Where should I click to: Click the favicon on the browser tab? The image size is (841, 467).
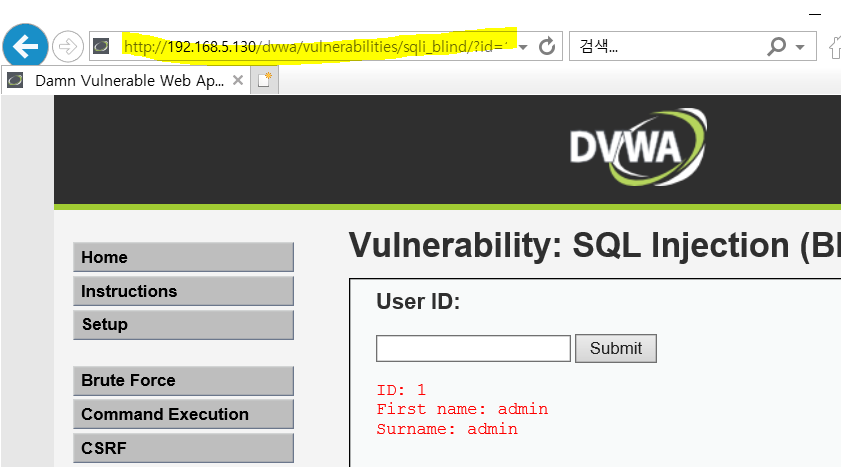(15, 80)
